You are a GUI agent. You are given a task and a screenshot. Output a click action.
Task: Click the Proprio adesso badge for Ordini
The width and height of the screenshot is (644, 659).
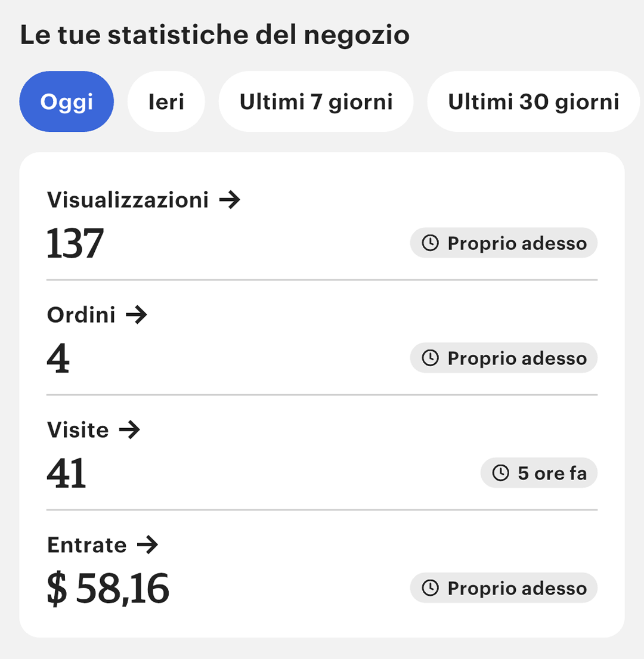504,358
